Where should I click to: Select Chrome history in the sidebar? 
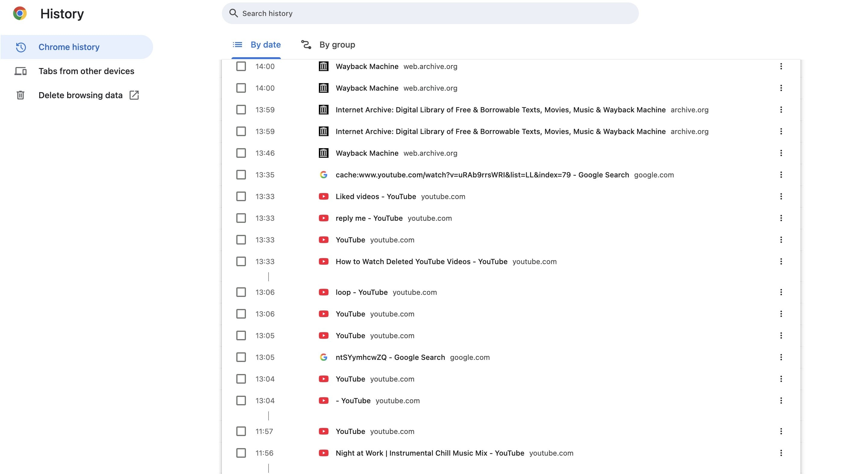pyautogui.click(x=77, y=47)
